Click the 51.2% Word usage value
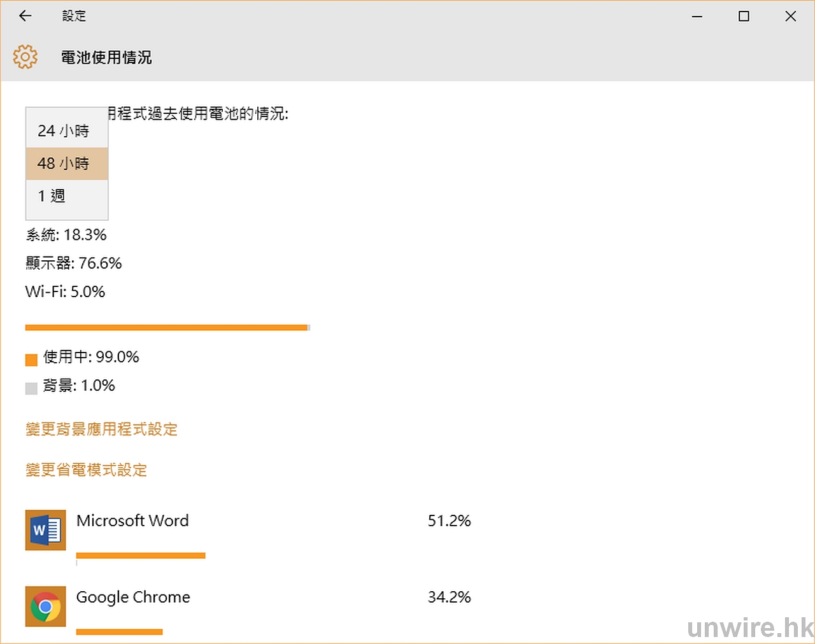815x644 pixels. [x=449, y=521]
